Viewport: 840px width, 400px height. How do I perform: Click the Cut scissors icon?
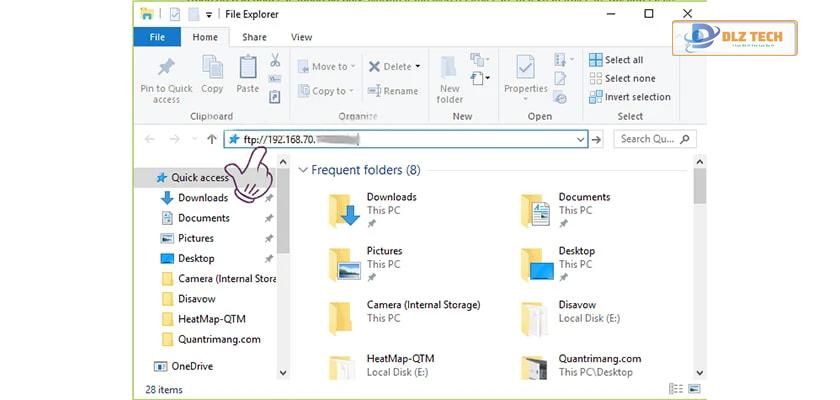pyautogui.click(x=275, y=59)
